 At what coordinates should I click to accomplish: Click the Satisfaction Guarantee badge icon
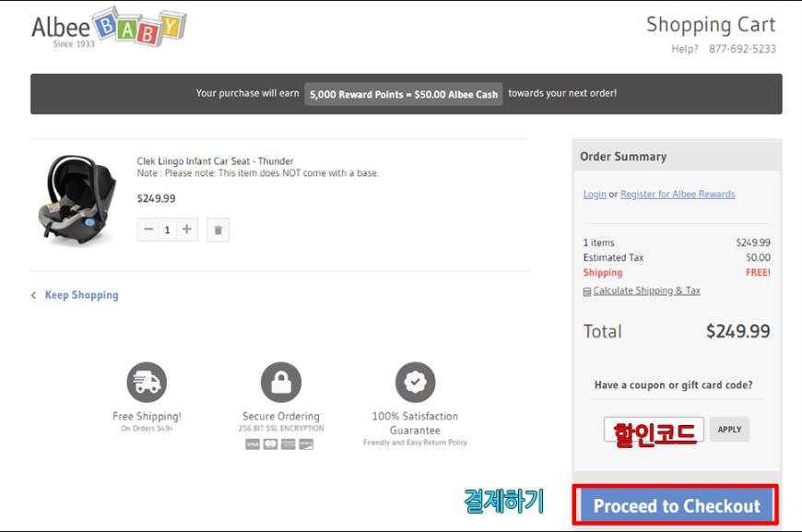tap(416, 382)
